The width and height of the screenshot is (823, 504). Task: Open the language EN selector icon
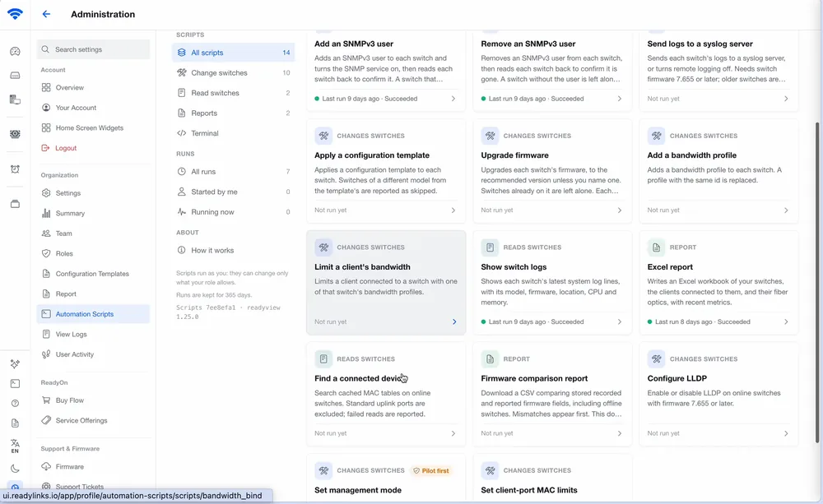click(15, 446)
